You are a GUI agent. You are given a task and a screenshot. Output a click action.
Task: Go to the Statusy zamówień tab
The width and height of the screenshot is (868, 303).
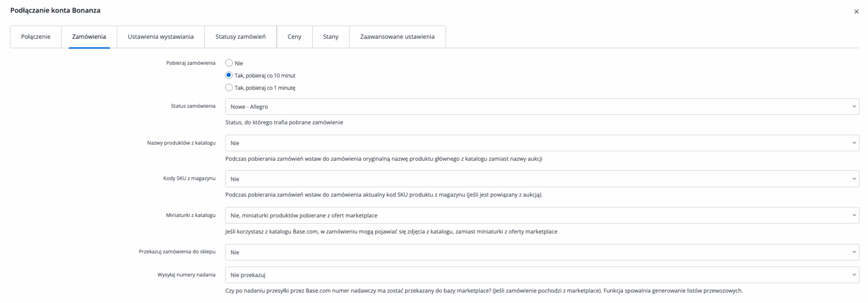coord(240,37)
